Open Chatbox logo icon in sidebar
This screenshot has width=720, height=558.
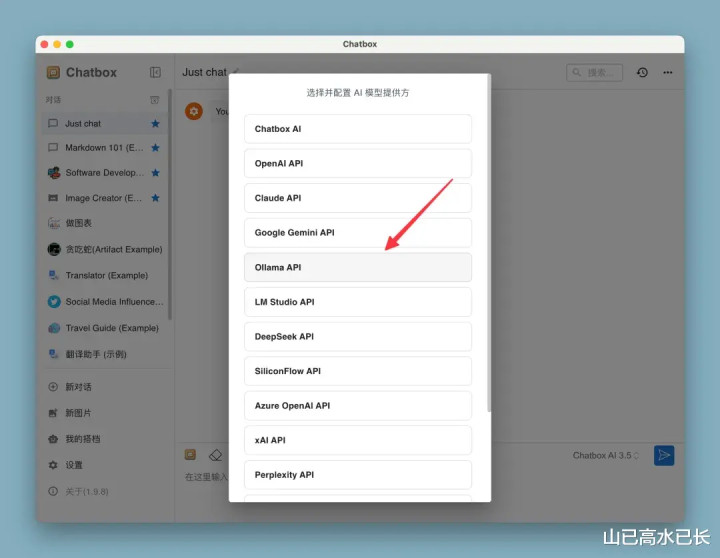(53, 73)
